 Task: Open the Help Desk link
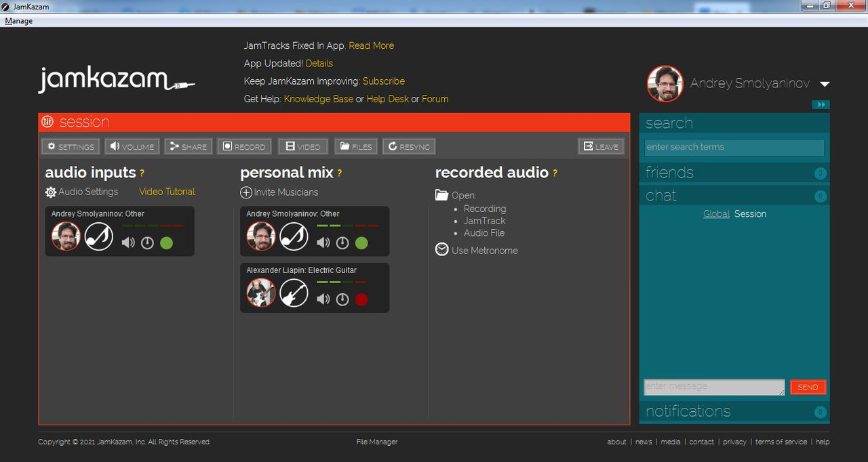click(x=387, y=99)
